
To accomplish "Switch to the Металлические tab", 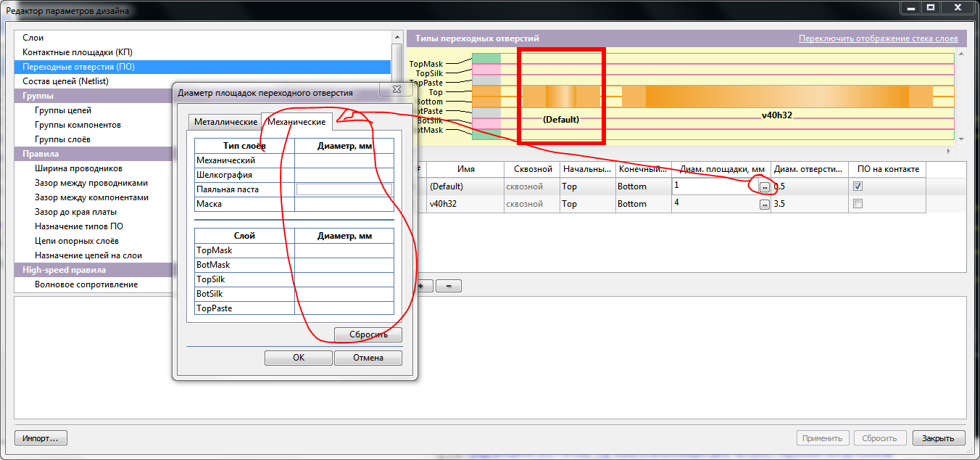I will click(x=225, y=122).
